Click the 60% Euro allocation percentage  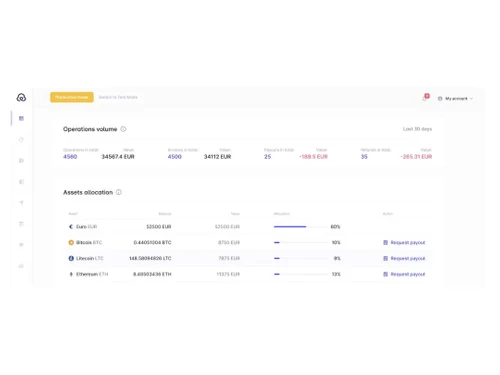(335, 227)
